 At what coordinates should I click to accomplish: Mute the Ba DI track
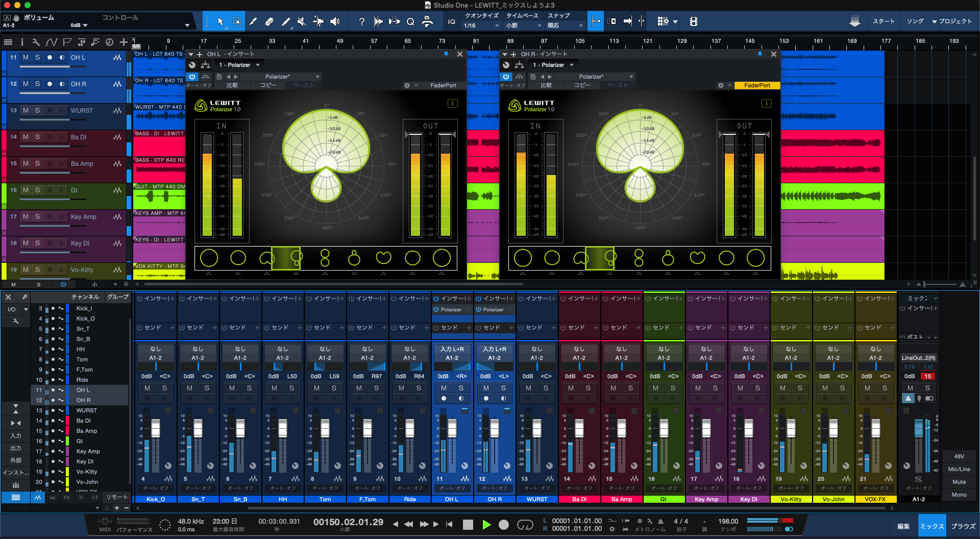pyautogui.click(x=26, y=137)
